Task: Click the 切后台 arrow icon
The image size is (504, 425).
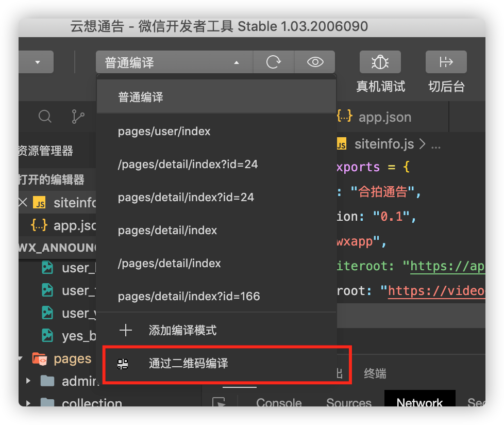Action: (446, 62)
